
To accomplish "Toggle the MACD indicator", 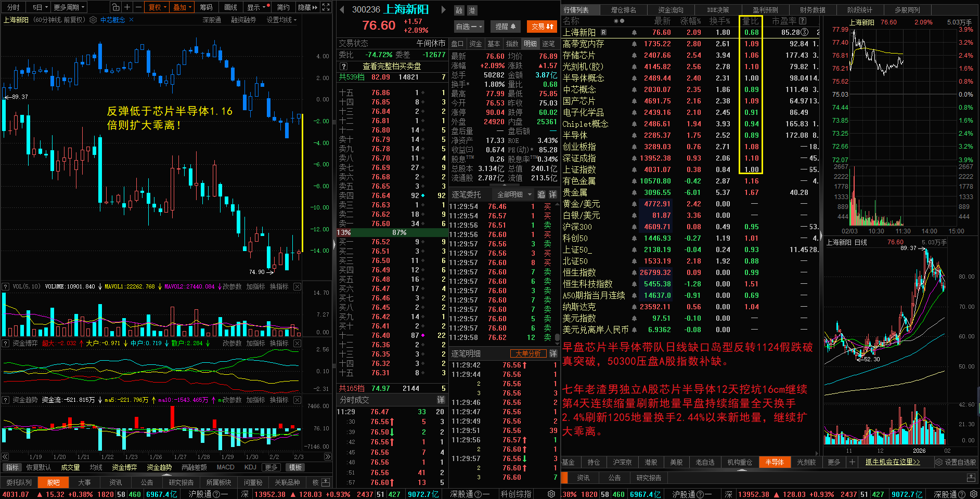I will 225,467.
